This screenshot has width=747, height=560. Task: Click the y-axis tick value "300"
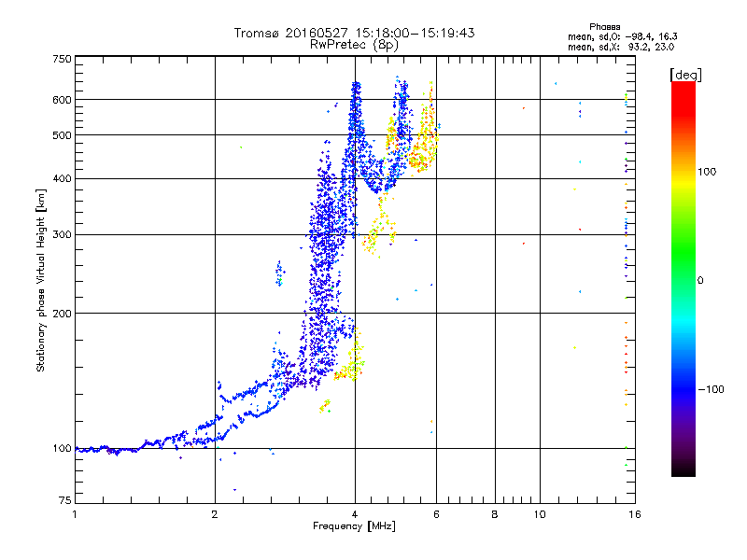pyautogui.click(x=62, y=235)
